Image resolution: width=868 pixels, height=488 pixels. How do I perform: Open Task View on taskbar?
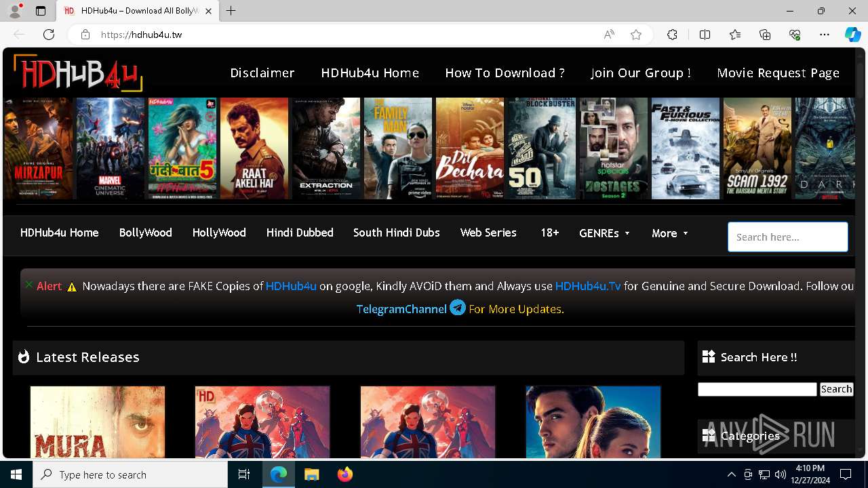tap(244, 474)
